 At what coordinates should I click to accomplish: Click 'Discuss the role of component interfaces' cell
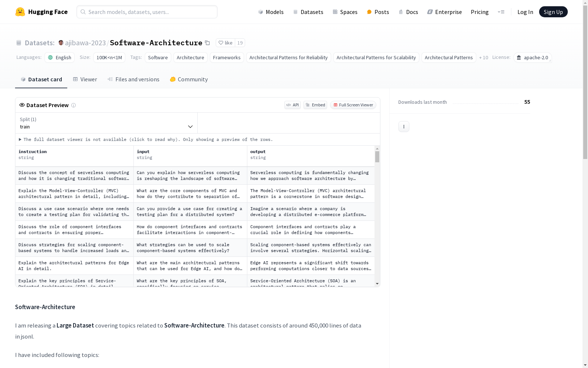[x=75, y=230]
